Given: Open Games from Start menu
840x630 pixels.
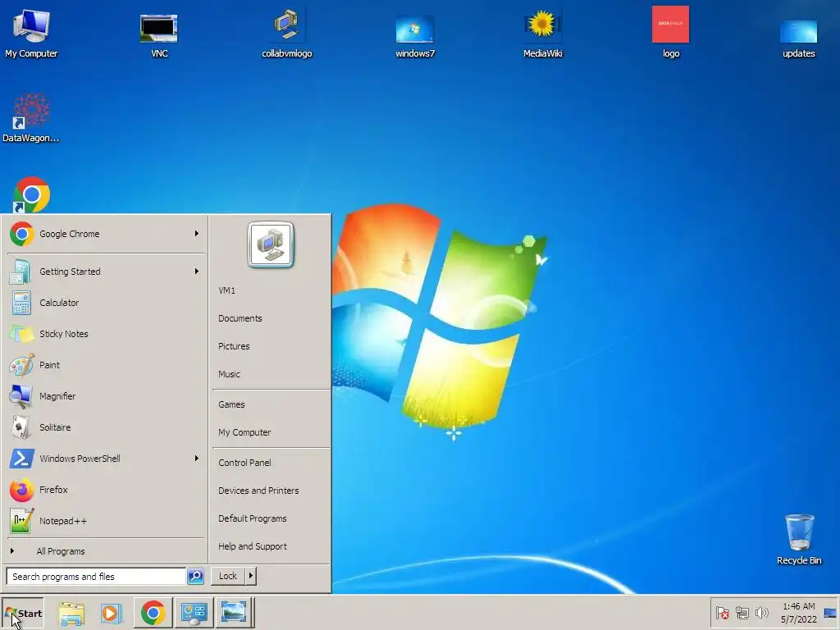Looking at the screenshot, I should [x=271, y=404].
